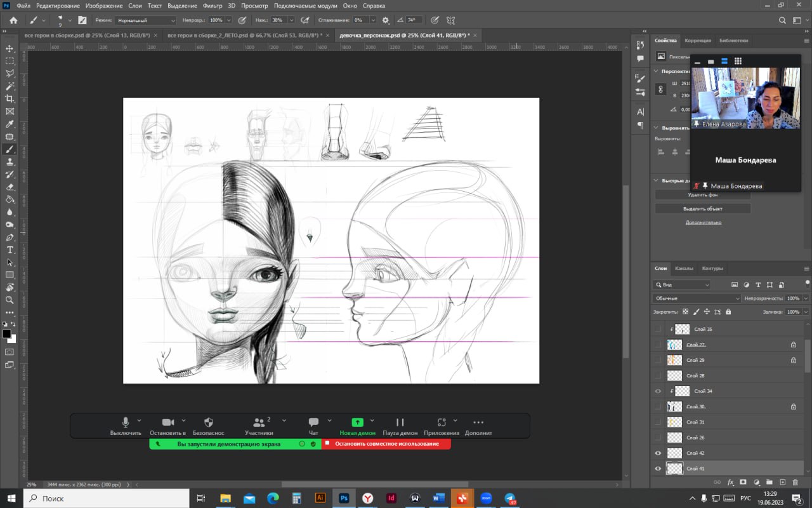812x508 pixels.
Task: Create a new group with folder icon
Action: 769,483
